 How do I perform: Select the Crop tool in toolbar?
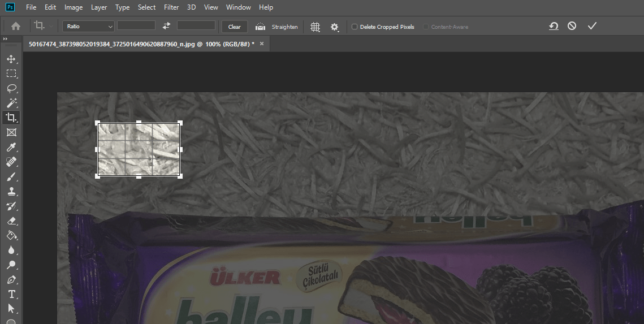(x=11, y=118)
